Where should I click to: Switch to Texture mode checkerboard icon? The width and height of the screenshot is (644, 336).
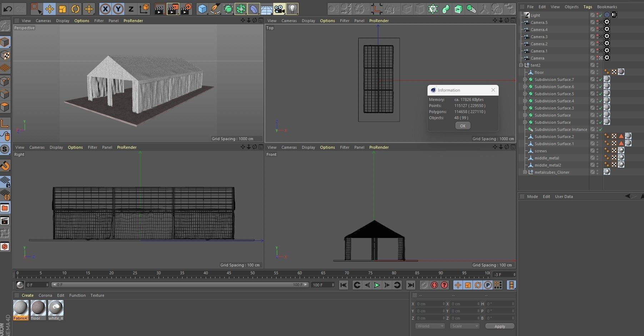(5, 55)
